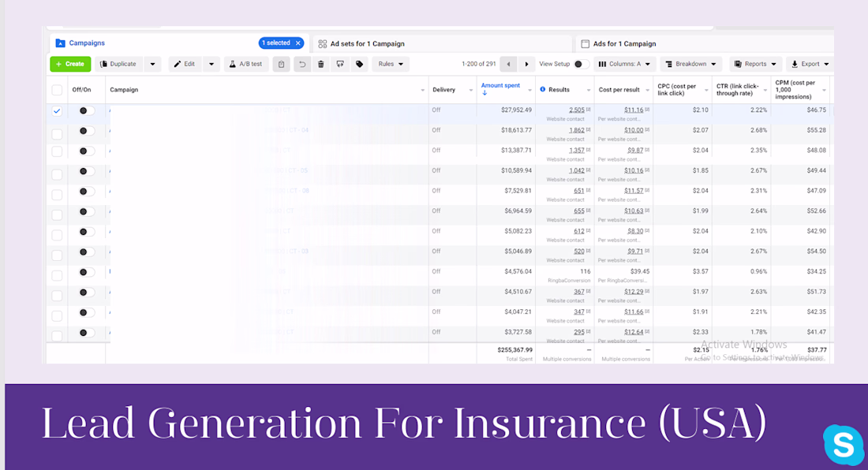Turn on the $13,387.71 campaign toggle

pyautogui.click(x=85, y=151)
